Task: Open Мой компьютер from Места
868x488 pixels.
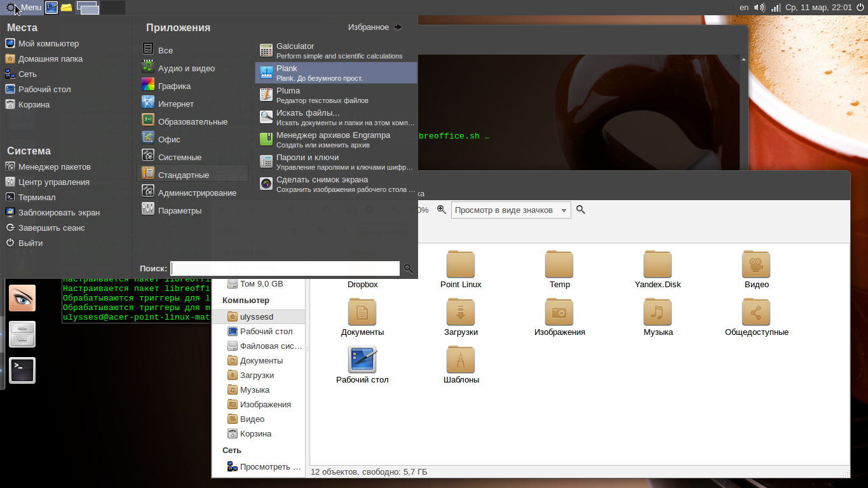Action: [x=42, y=44]
